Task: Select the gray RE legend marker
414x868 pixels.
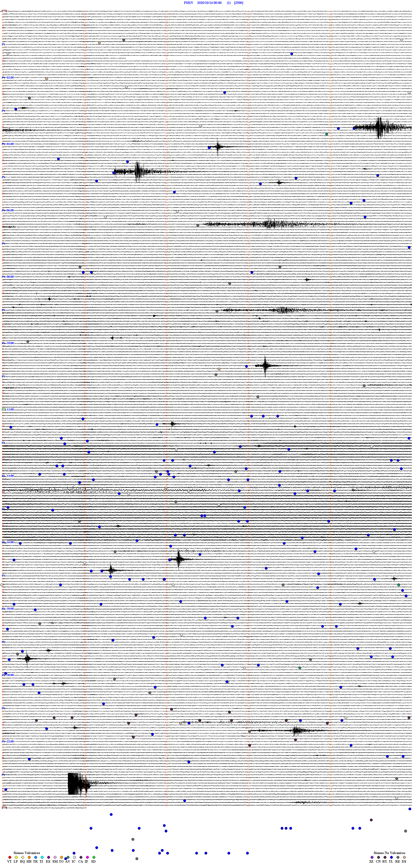Action: (398, 857)
